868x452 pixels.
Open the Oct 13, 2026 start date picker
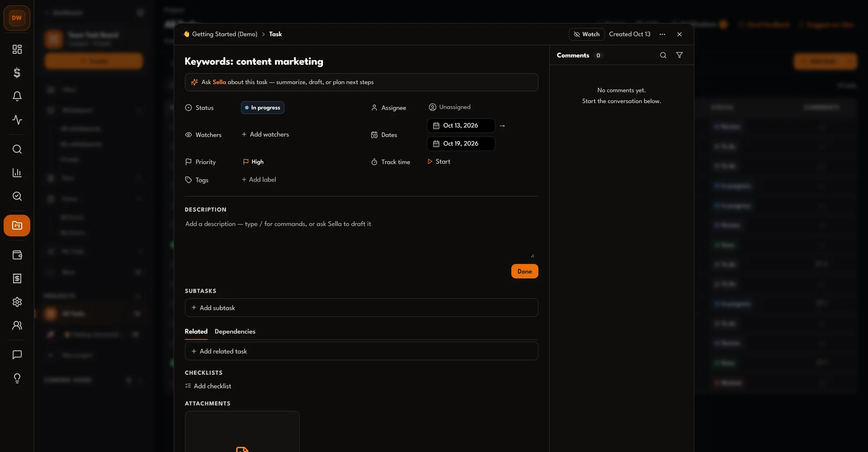coord(461,126)
